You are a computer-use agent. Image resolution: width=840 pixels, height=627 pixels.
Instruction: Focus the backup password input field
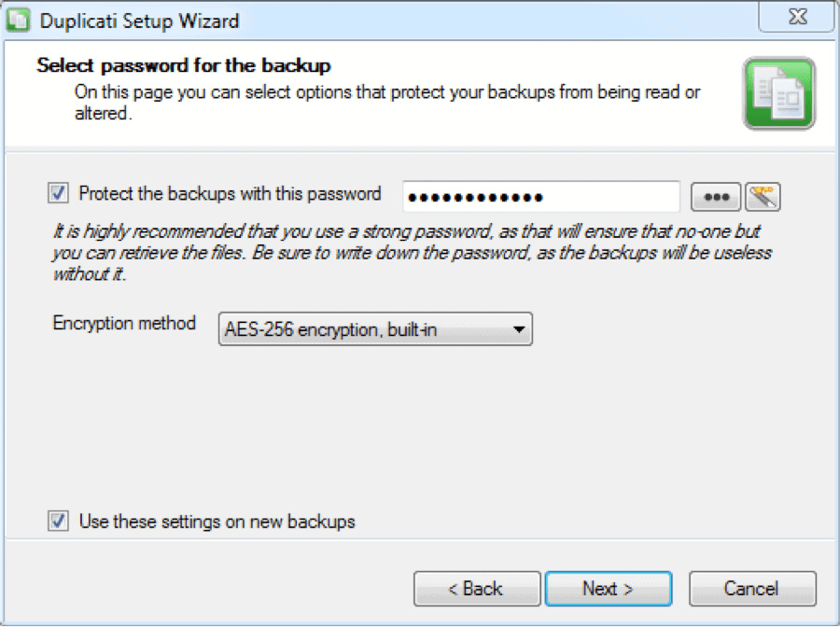(x=541, y=197)
